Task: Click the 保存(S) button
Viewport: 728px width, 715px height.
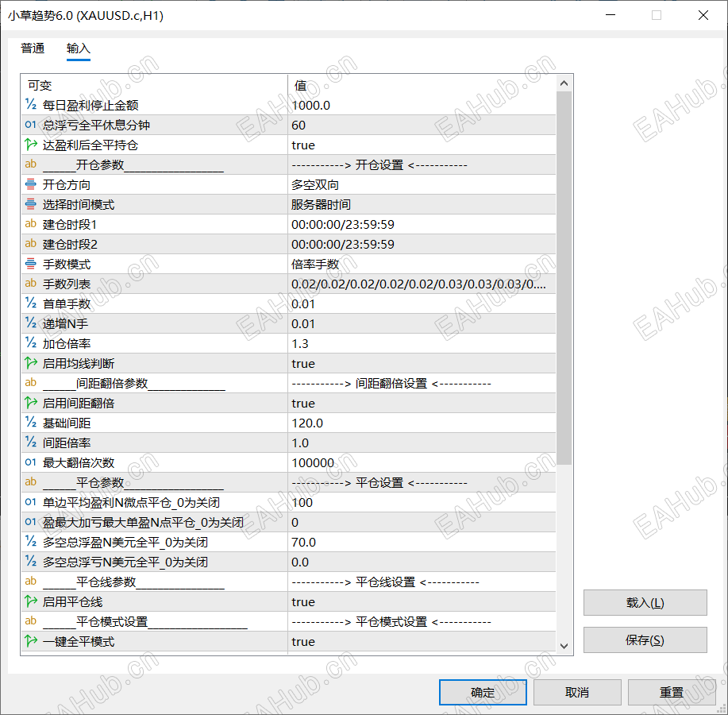Action: pos(645,640)
